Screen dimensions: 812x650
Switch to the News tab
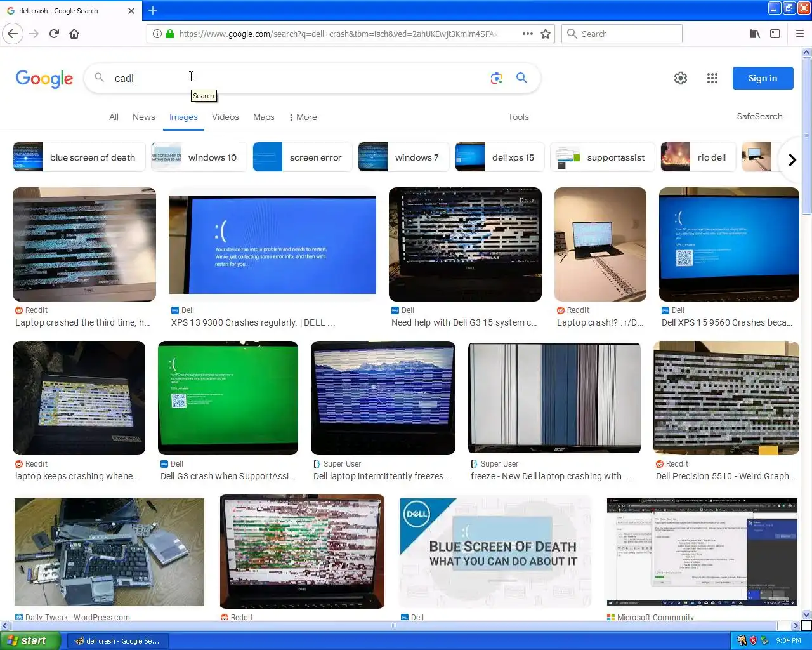click(144, 117)
